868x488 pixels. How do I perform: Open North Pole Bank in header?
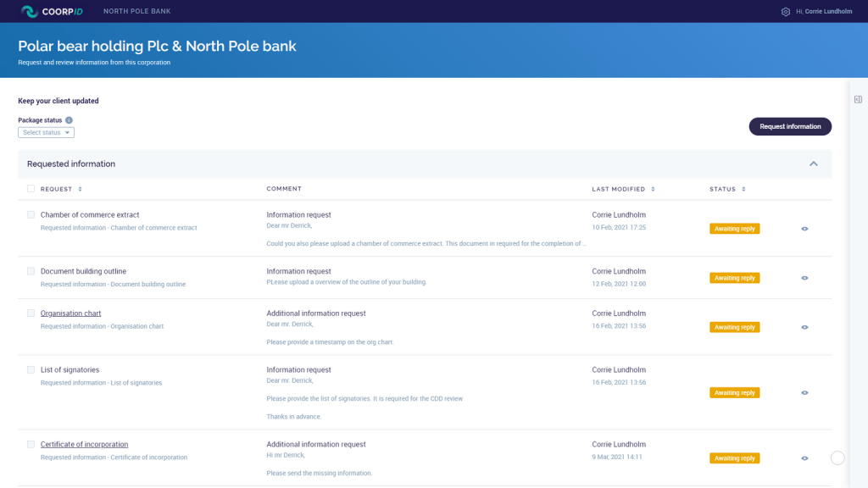point(136,11)
